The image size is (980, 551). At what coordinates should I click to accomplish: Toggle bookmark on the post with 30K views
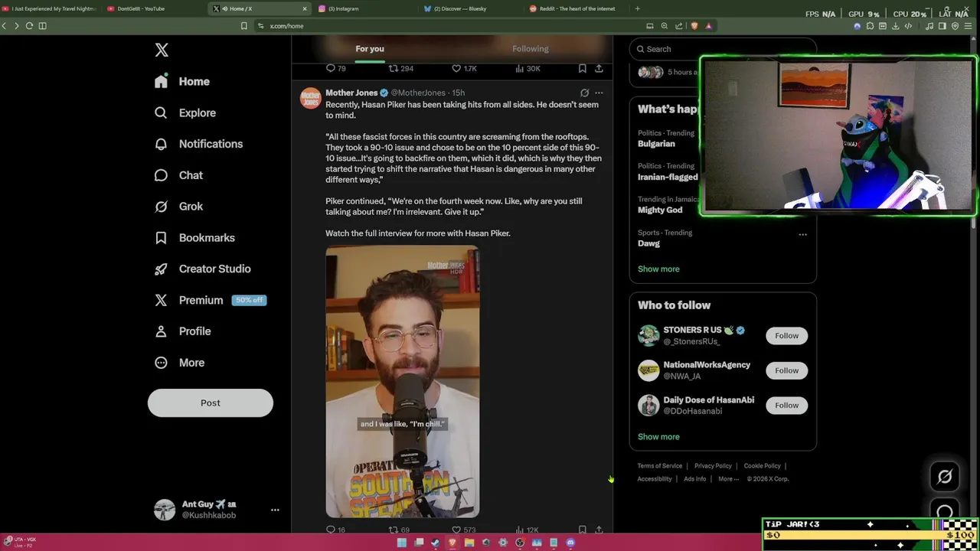coord(582,68)
